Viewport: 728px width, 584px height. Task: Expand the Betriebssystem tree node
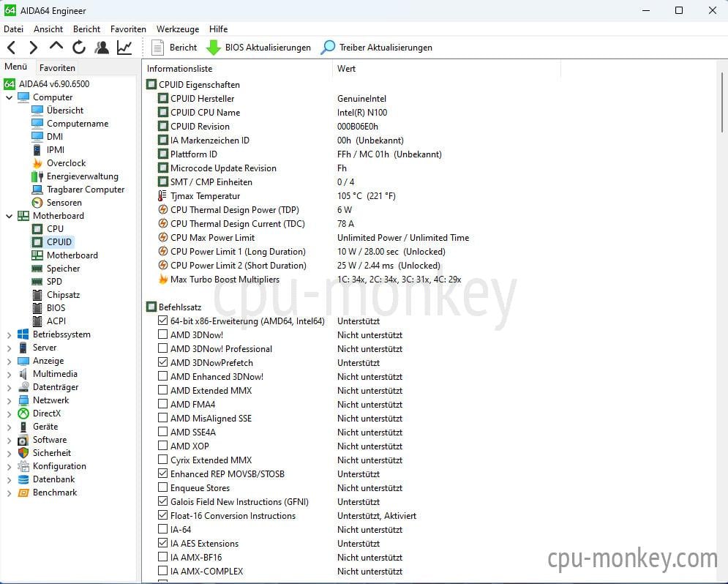[10, 334]
